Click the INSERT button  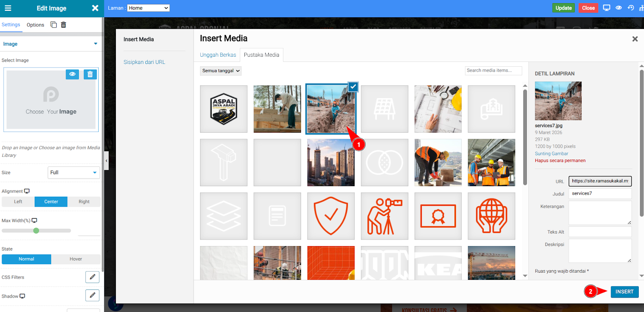[x=624, y=292]
